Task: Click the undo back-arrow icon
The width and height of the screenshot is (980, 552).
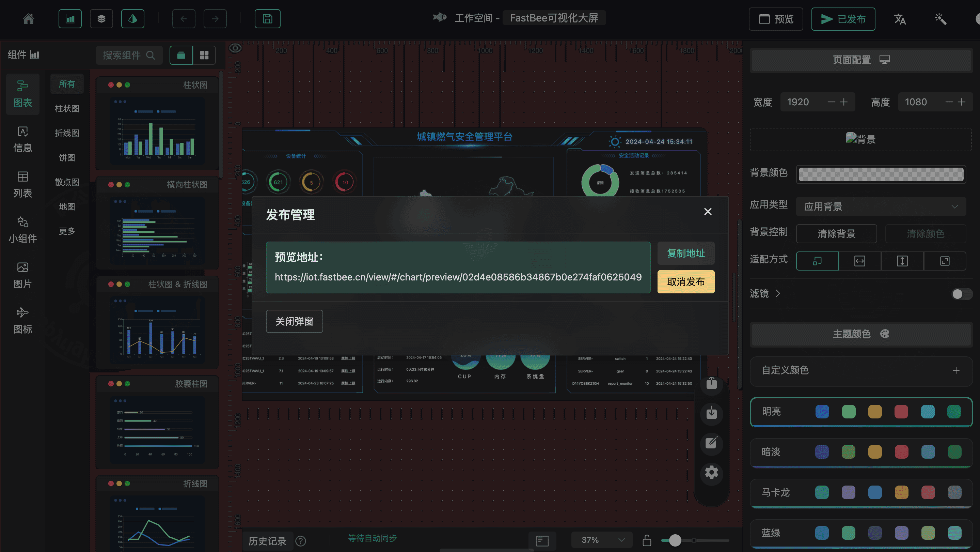Action: [184, 19]
